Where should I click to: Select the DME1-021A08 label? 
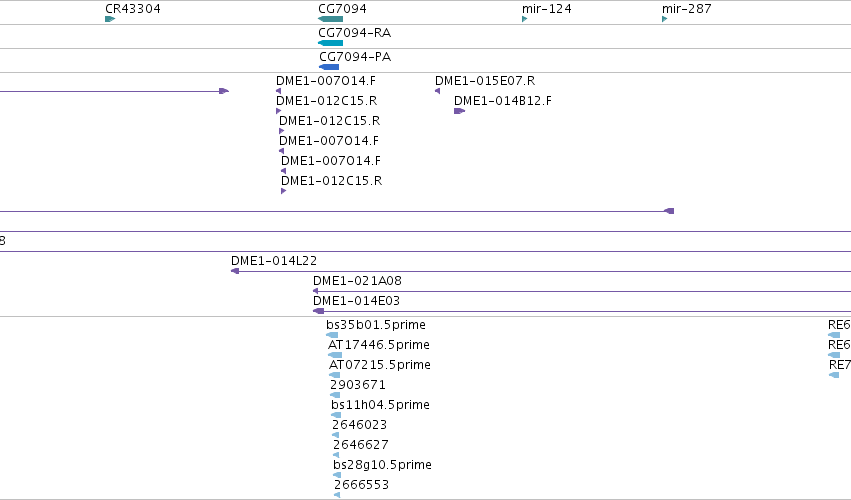click(x=357, y=281)
